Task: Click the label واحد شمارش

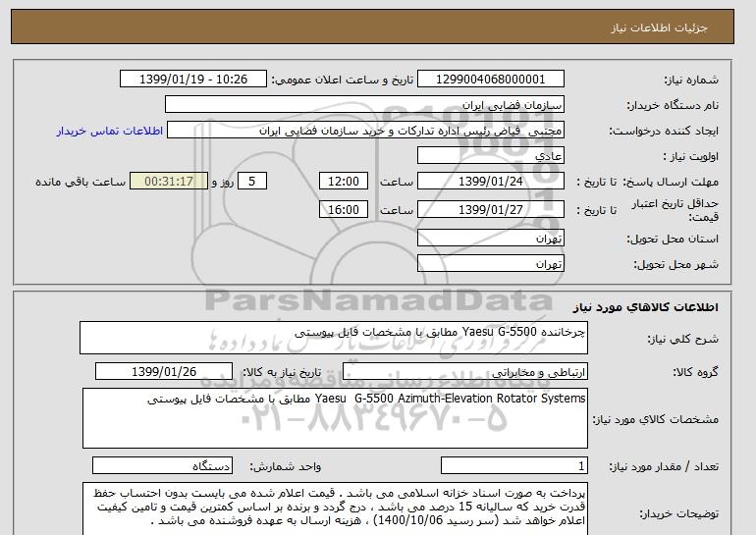Action: 286,466
